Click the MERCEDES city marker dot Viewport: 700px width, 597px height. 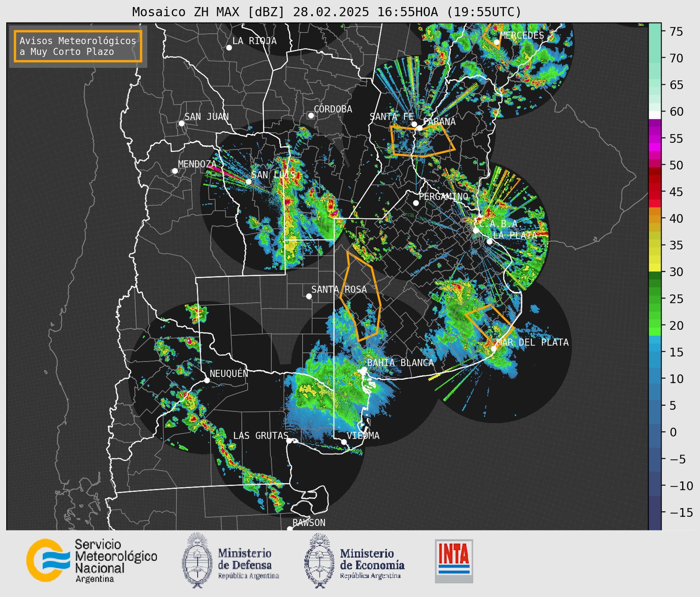pyautogui.click(x=497, y=42)
